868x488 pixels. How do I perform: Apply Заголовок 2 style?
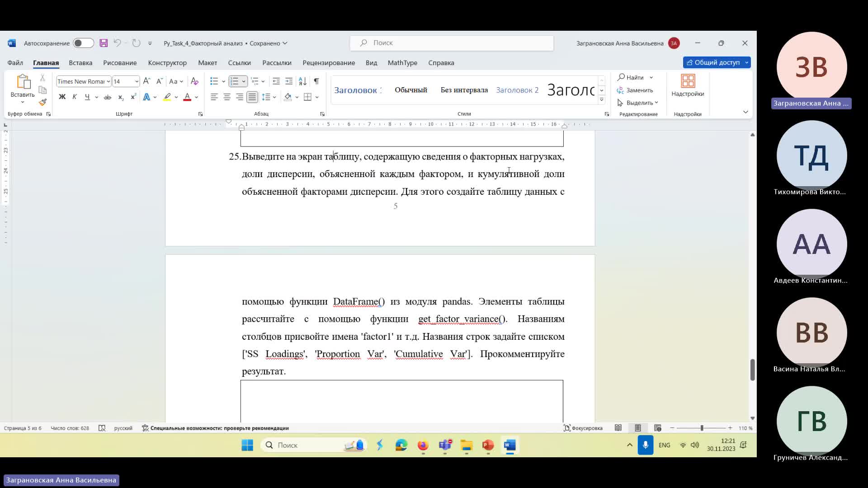517,90
